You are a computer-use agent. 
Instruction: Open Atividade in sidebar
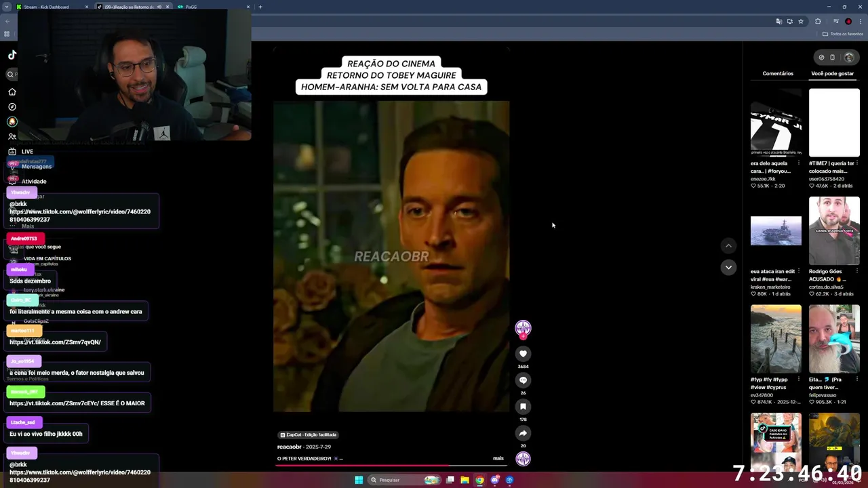coord(34,181)
